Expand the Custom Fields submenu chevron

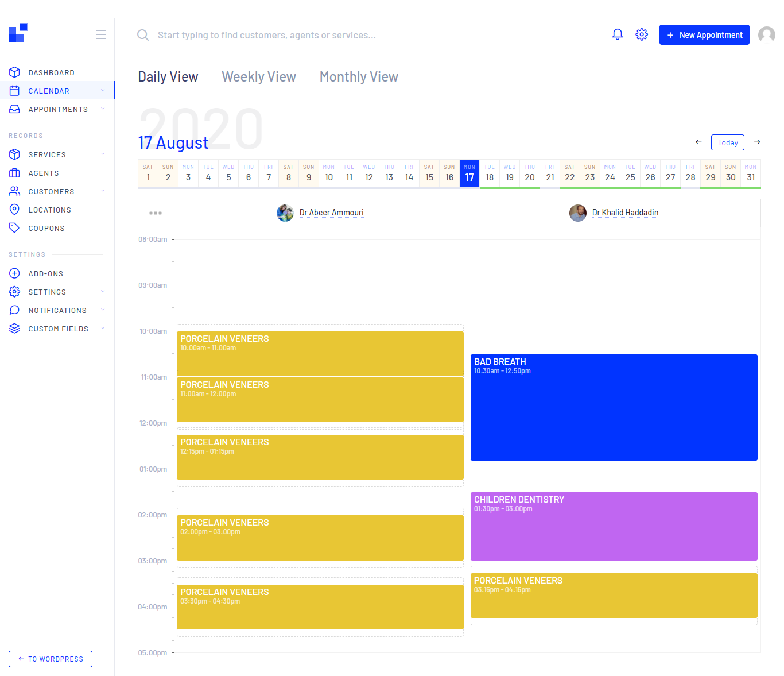pos(103,329)
